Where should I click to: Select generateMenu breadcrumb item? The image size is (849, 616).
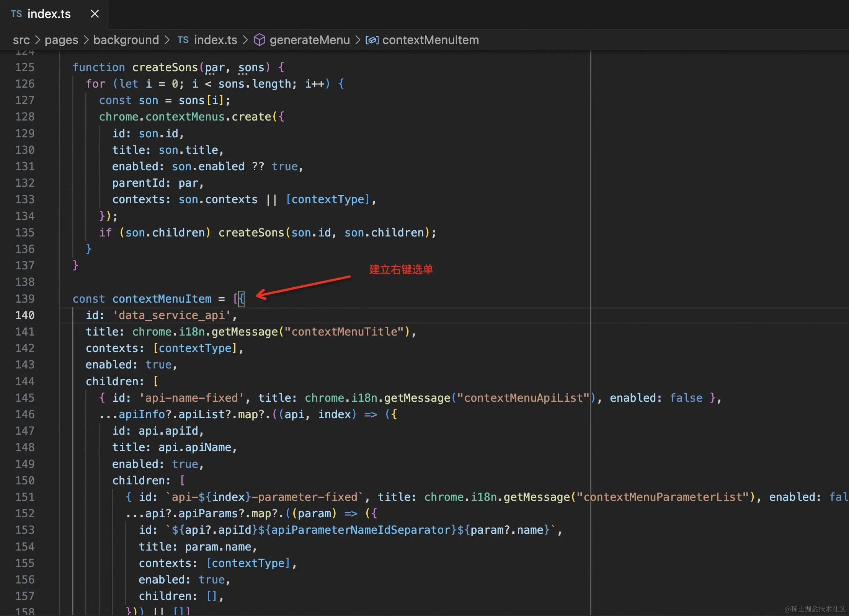point(309,40)
